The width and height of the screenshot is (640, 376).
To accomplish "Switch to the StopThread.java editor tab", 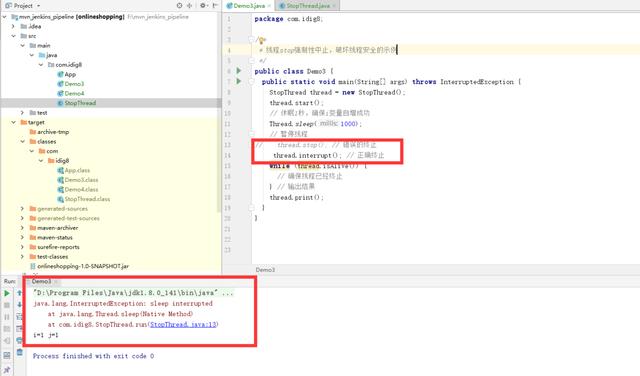I will [x=307, y=6].
